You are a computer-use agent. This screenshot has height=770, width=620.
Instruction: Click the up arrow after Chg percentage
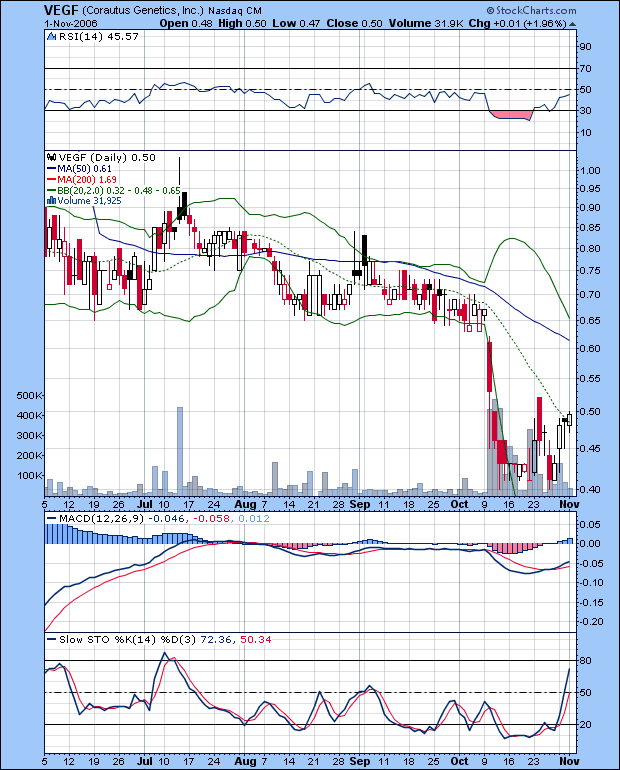point(572,24)
